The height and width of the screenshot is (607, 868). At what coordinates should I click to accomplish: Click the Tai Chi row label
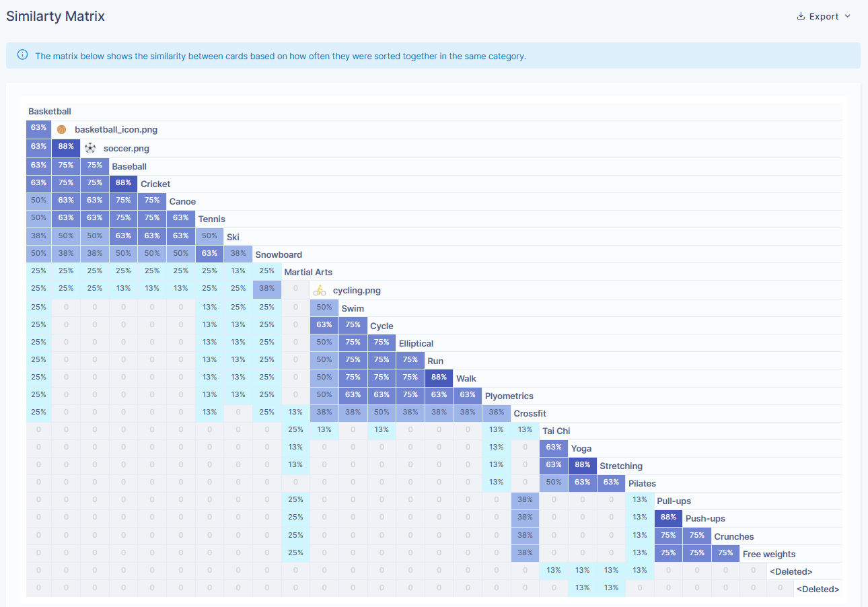556,431
